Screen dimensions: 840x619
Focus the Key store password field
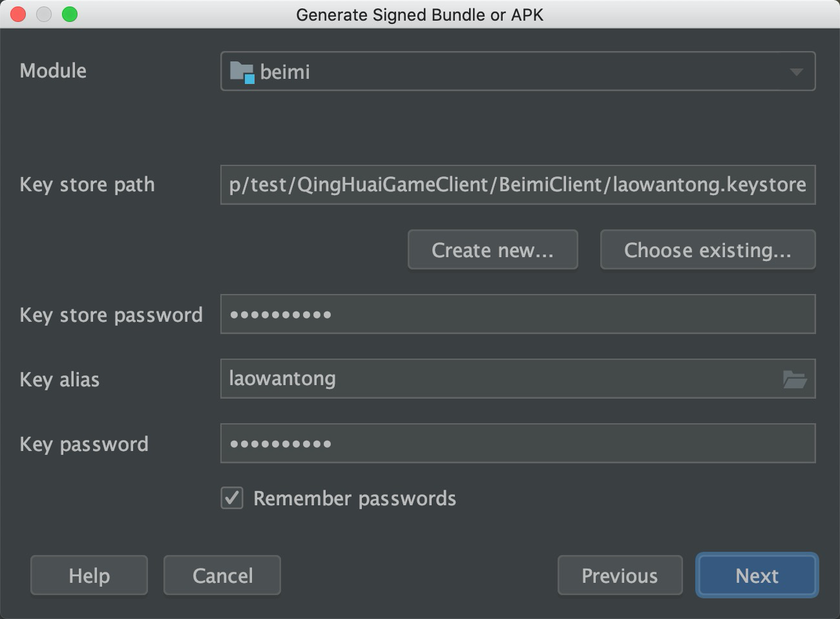click(x=518, y=314)
